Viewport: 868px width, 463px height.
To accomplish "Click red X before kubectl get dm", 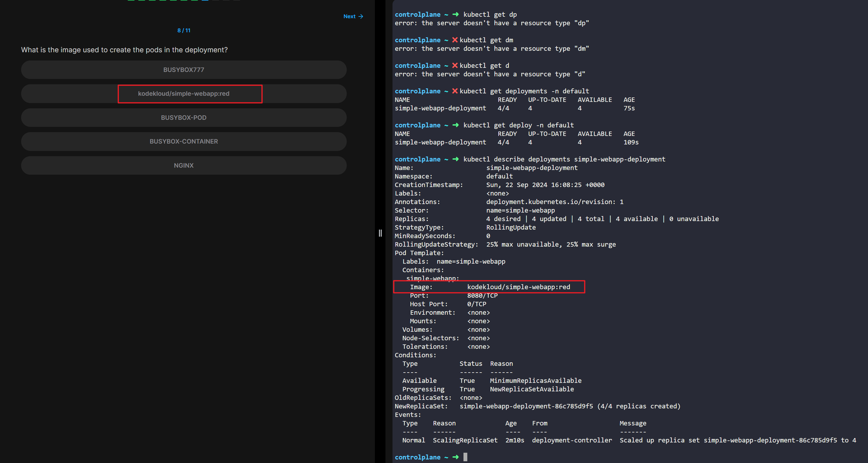I will pyautogui.click(x=455, y=40).
